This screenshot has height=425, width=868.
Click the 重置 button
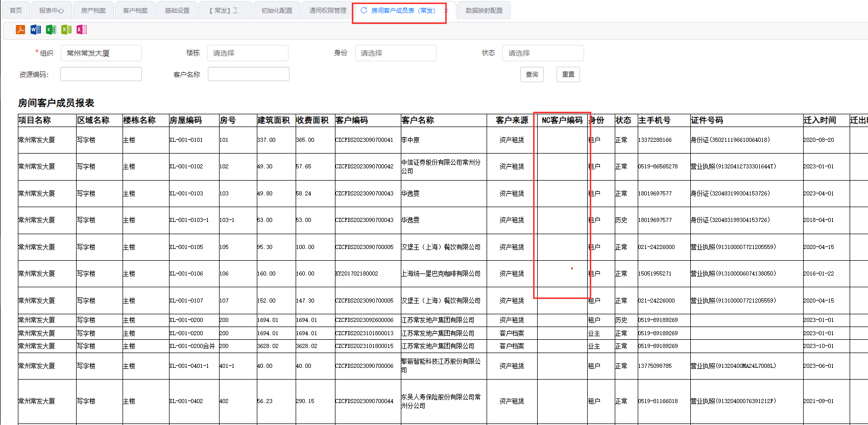tap(568, 74)
